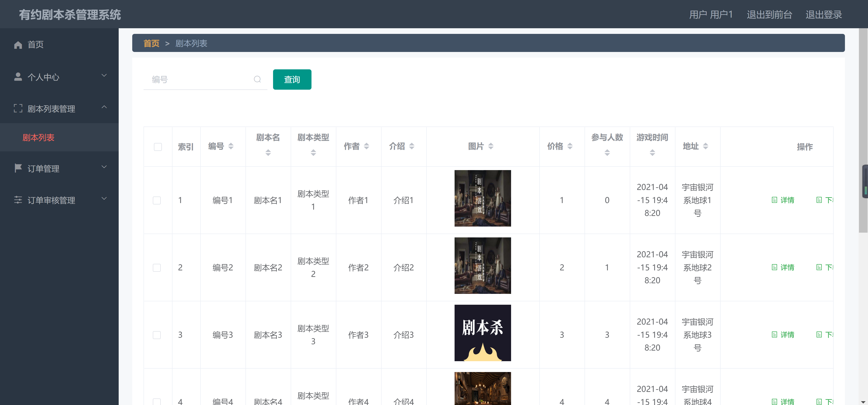The width and height of the screenshot is (868, 405).
Task: Open the 剧本列表 submenu item
Action: [x=38, y=137]
